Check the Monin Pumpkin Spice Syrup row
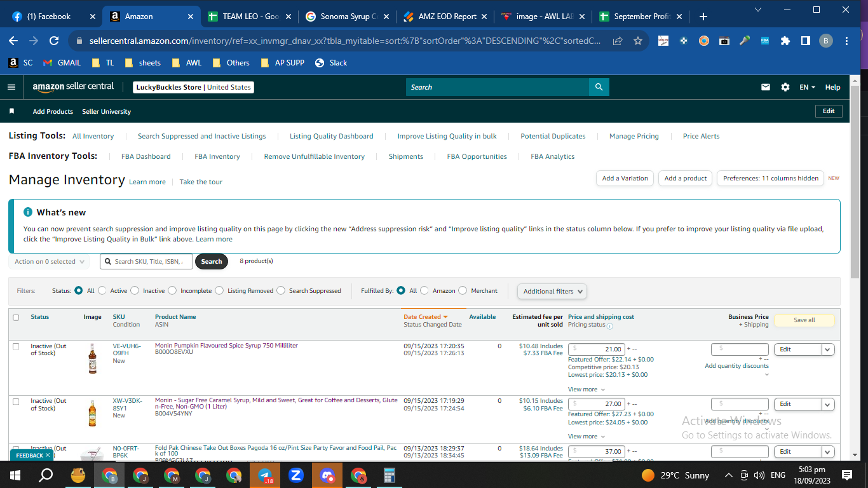Screen dimensions: 868x488 16,346
